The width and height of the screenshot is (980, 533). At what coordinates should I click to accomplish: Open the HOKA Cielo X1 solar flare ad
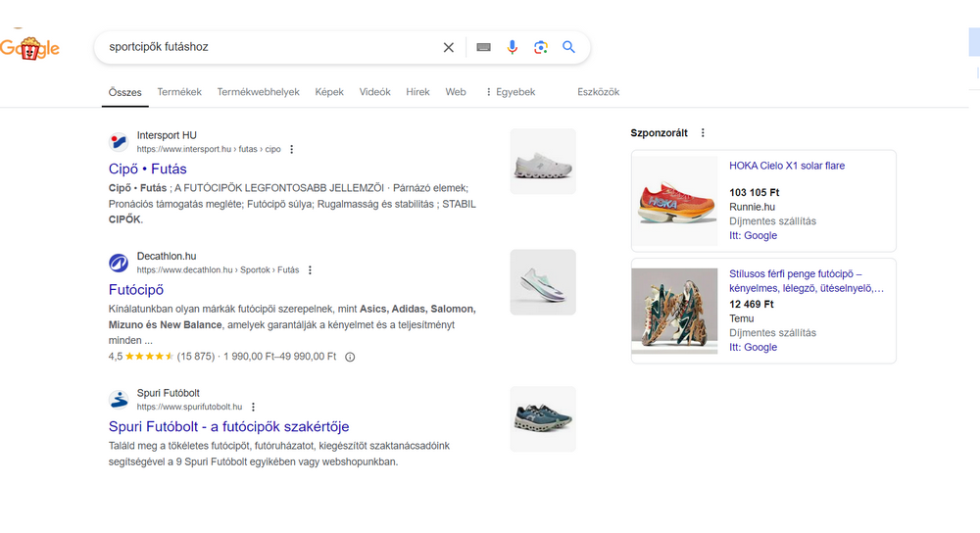tap(787, 166)
